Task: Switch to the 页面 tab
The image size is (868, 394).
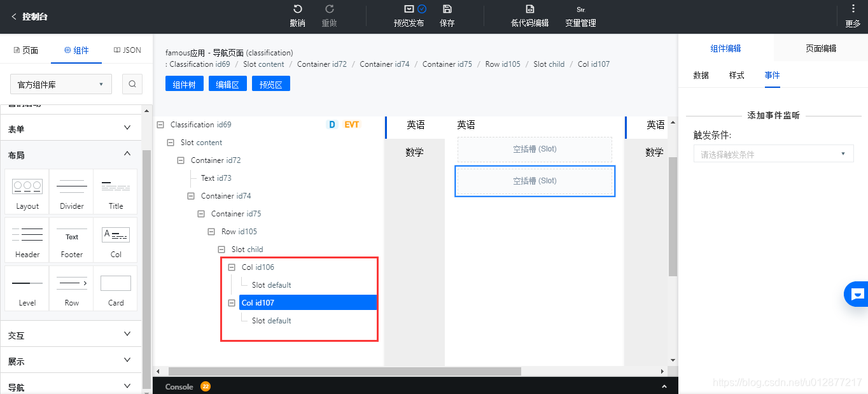Action: [25, 50]
